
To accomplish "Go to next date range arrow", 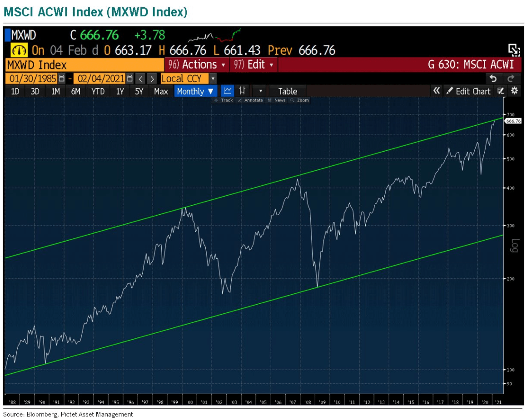I will point(152,79).
